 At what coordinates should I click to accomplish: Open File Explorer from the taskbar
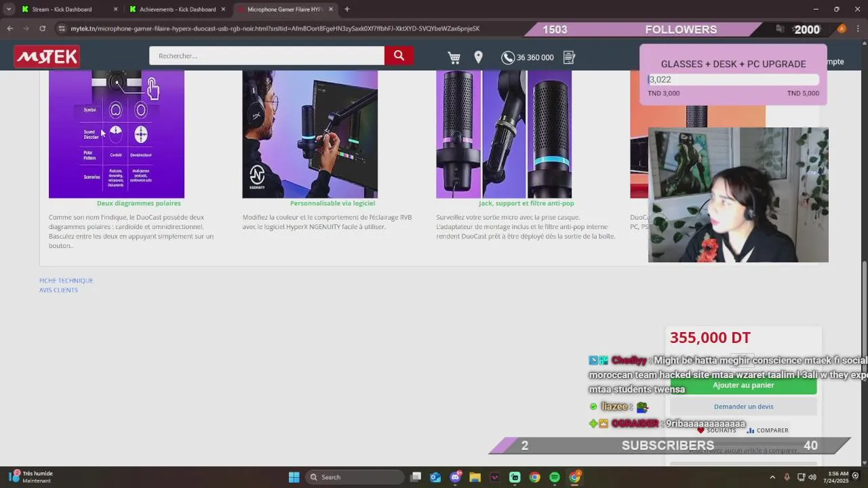click(x=475, y=477)
